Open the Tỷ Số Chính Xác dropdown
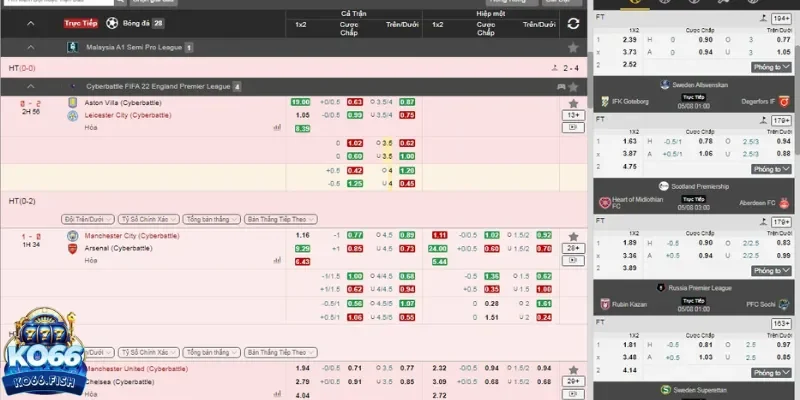This screenshot has height=400, width=800. [148, 217]
